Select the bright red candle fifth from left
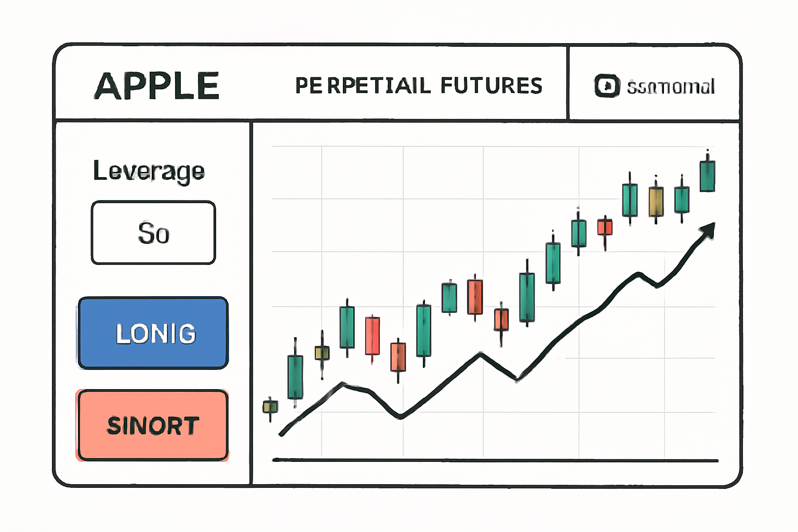Viewport: 798px width, 532px height. (373, 336)
